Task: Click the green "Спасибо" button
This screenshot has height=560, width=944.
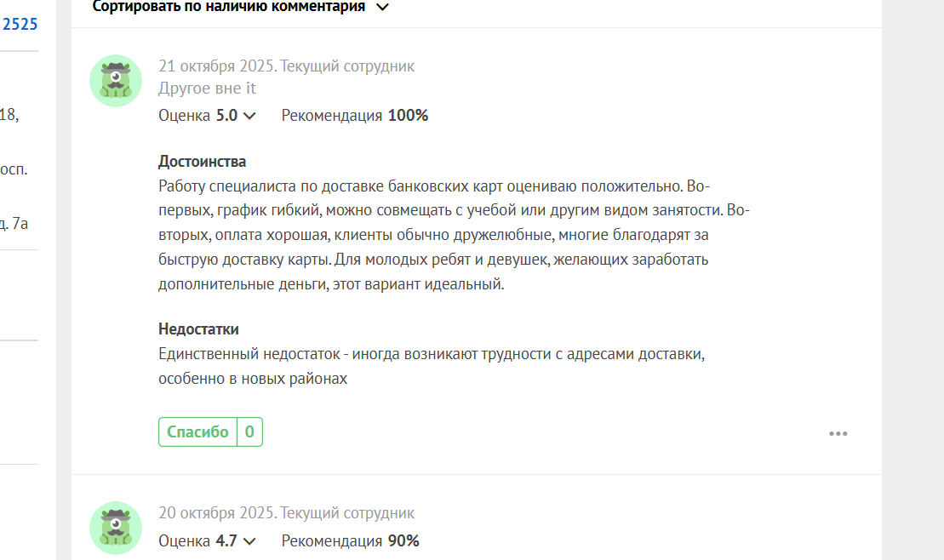Action: pyautogui.click(x=197, y=432)
